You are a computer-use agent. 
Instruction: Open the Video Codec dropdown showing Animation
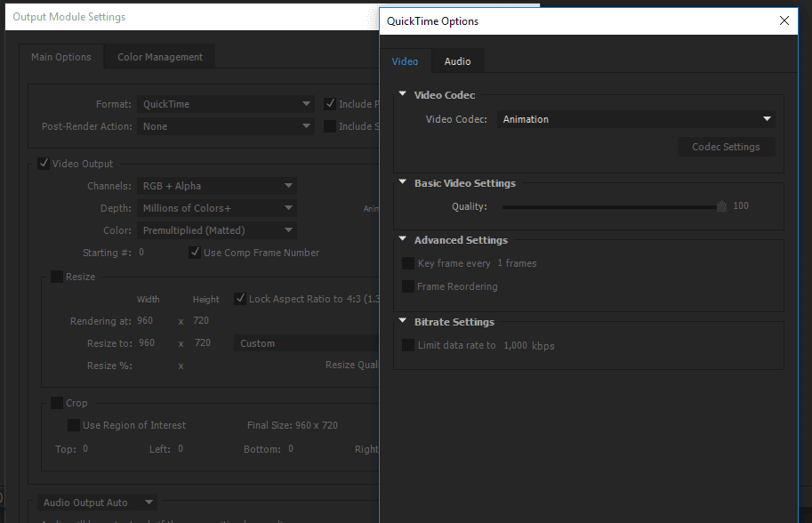point(636,119)
